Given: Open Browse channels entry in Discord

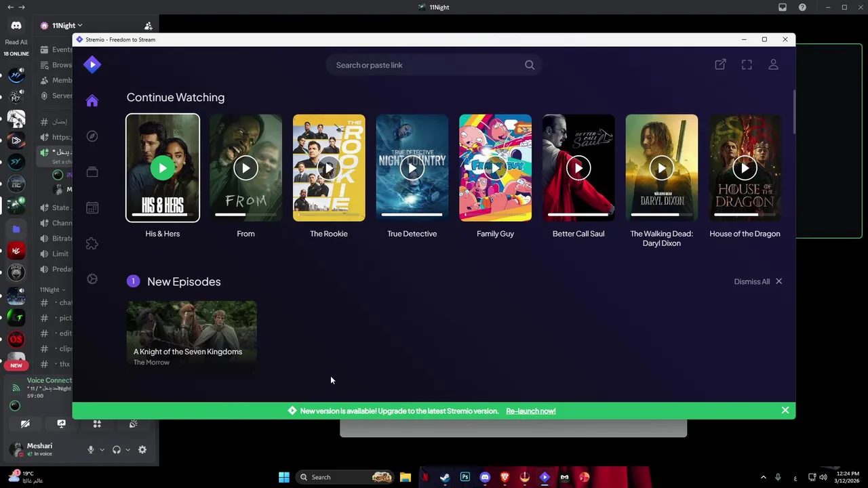Looking at the screenshot, I should [56, 65].
